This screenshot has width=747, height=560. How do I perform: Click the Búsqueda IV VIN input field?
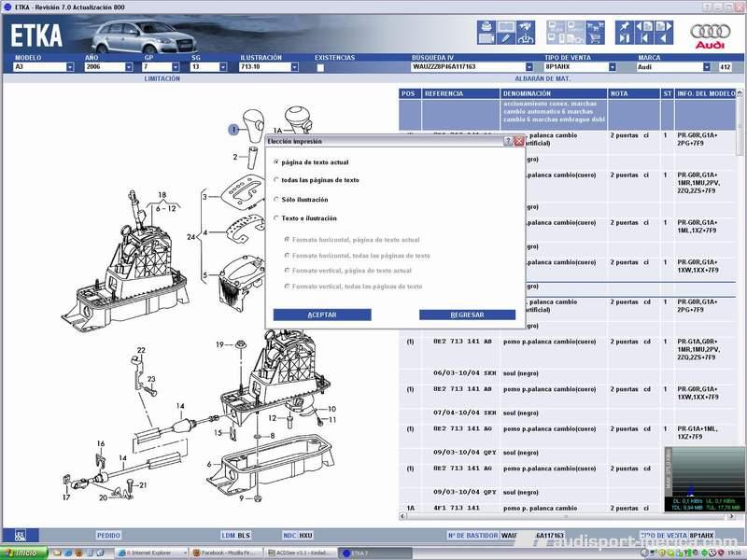468,67
